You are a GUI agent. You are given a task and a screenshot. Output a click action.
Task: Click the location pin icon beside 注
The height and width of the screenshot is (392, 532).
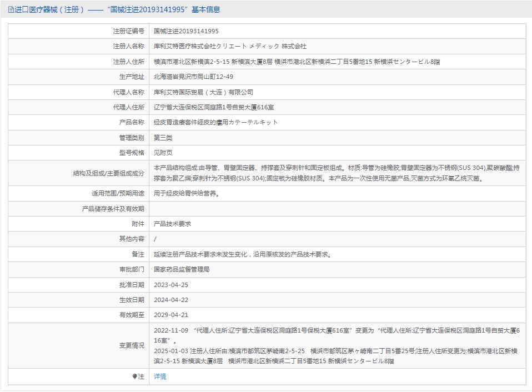135,377
